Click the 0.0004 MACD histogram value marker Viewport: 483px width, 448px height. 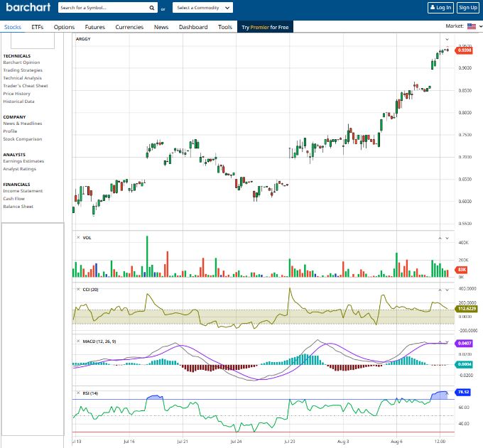coord(464,364)
